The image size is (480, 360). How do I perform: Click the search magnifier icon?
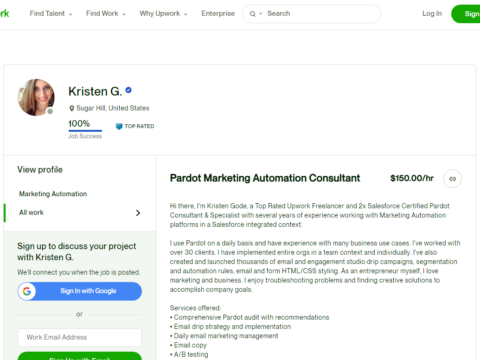(252, 14)
